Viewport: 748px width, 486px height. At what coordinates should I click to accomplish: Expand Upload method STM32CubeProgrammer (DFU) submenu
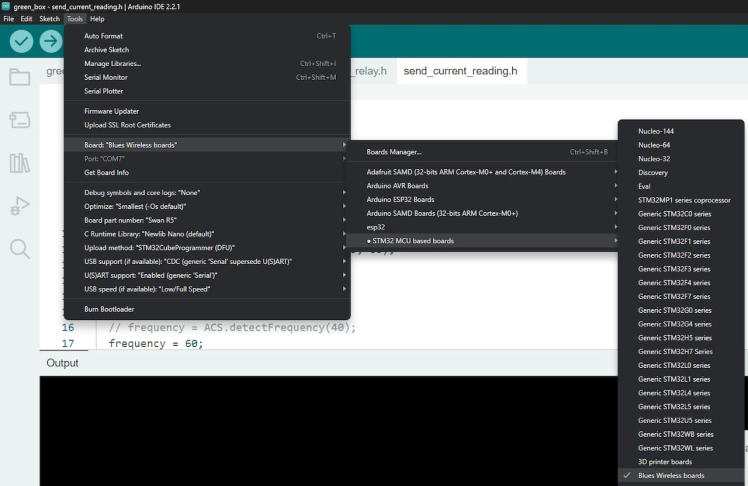[207, 248]
